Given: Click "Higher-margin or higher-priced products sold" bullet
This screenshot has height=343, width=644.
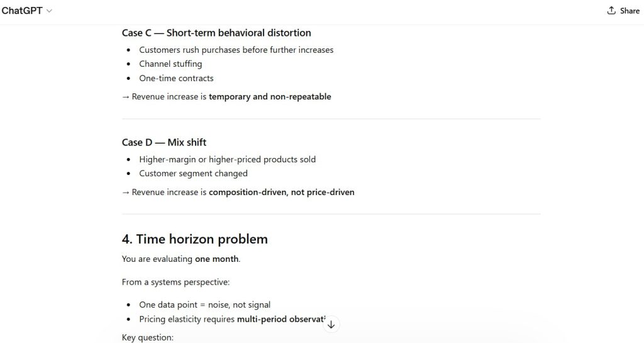Looking at the screenshot, I should point(227,159).
